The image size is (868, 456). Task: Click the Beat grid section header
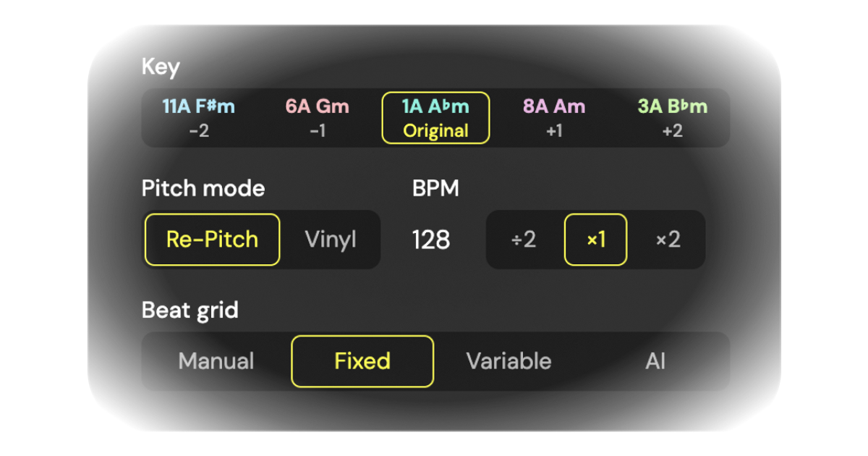(x=190, y=310)
